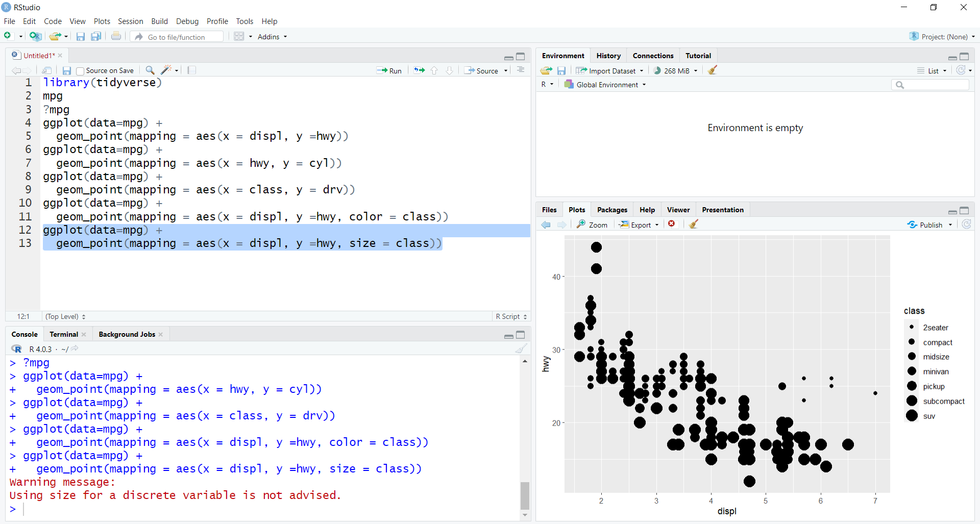The width and height of the screenshot is (980, 524).
Task: Switch to the Packages tab
Action: (612, 210)
